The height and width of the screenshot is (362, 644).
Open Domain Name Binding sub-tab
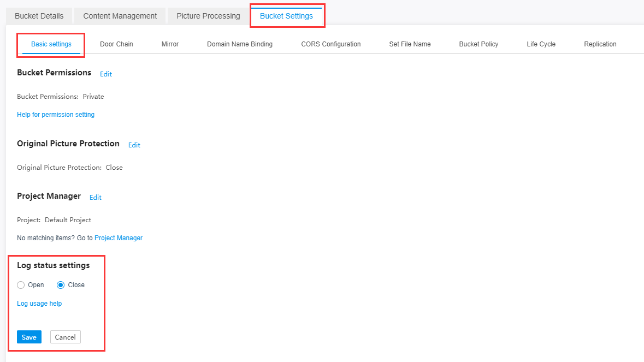click(x=239, y=44)
